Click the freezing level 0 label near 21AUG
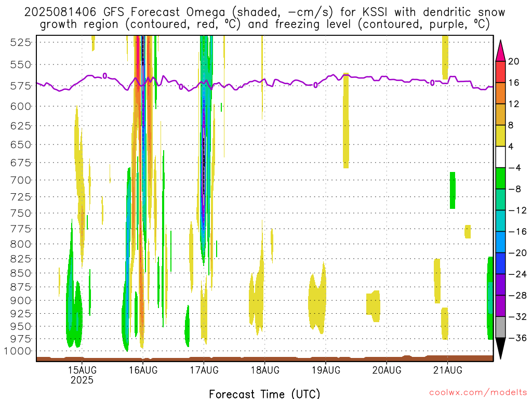The height and width of the screenshot is (399, 532). pos(432,83)
